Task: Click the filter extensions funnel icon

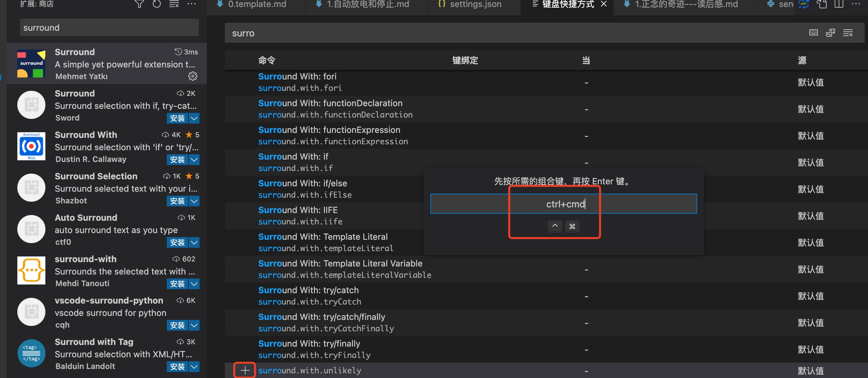Action: [139, 4]
